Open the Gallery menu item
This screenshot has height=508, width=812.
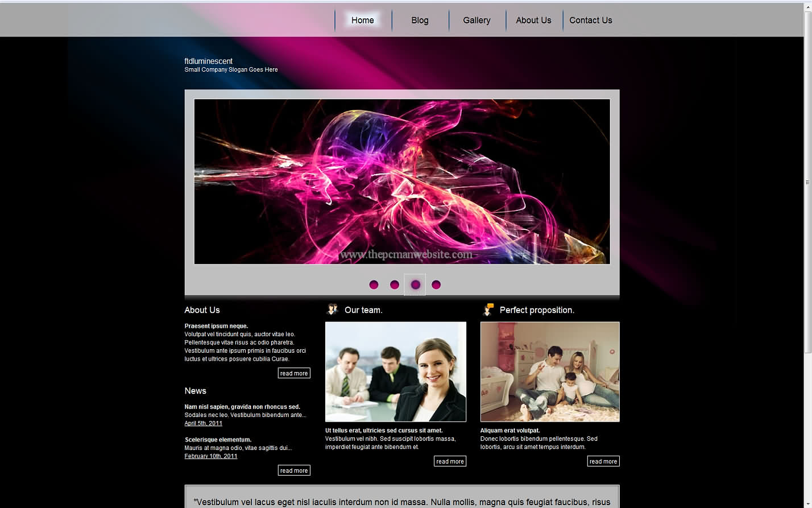click(x=477, y=20)
